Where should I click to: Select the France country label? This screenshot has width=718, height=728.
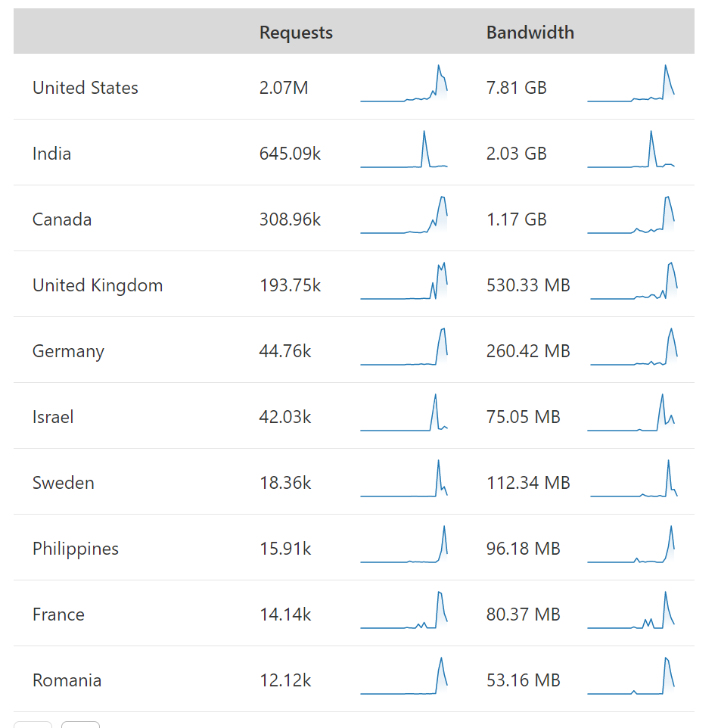[x=58, y=614]
